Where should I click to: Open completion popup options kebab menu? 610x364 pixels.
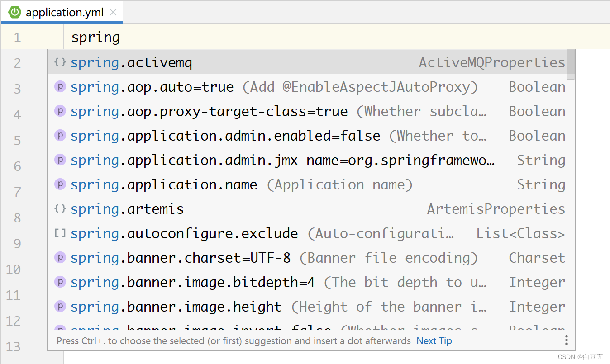click(x=566, y=340)
